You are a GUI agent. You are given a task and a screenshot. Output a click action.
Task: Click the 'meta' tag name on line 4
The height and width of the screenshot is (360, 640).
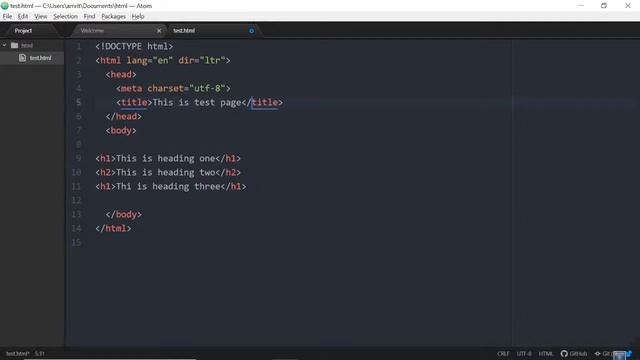(x=131, y=88)
